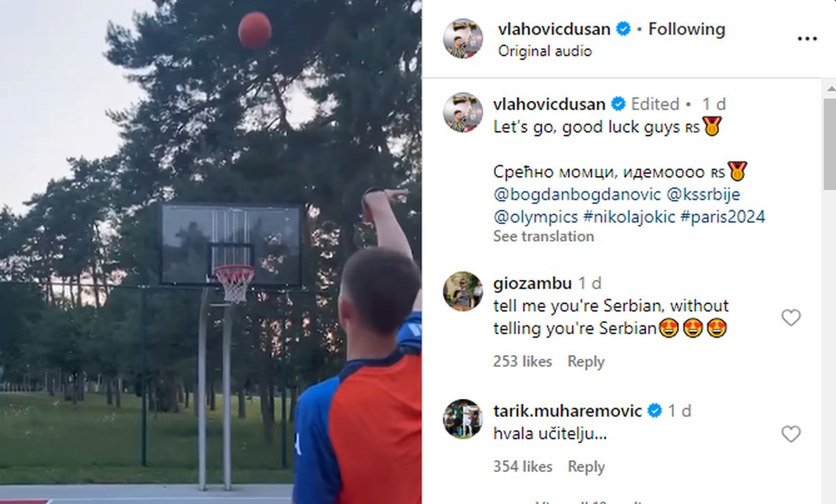Reply to giozambu's comment
836x504 pixels.
click(586, 361)
